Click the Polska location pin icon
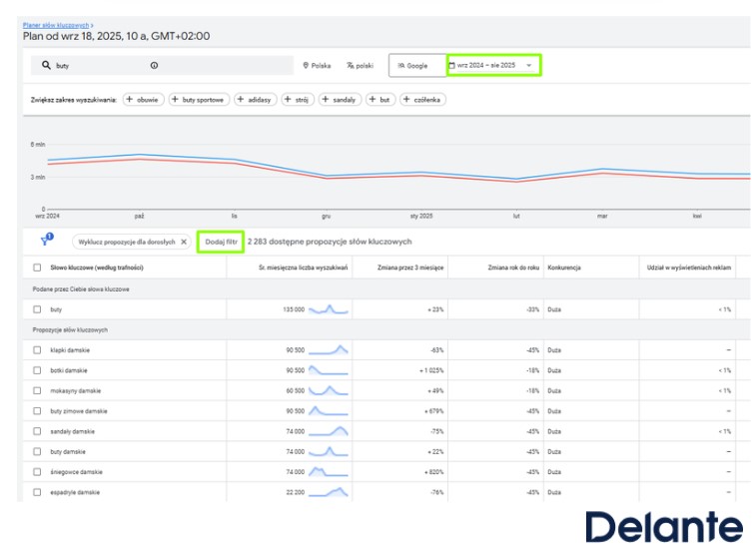 pyautogui.click(x=305, y=65)
